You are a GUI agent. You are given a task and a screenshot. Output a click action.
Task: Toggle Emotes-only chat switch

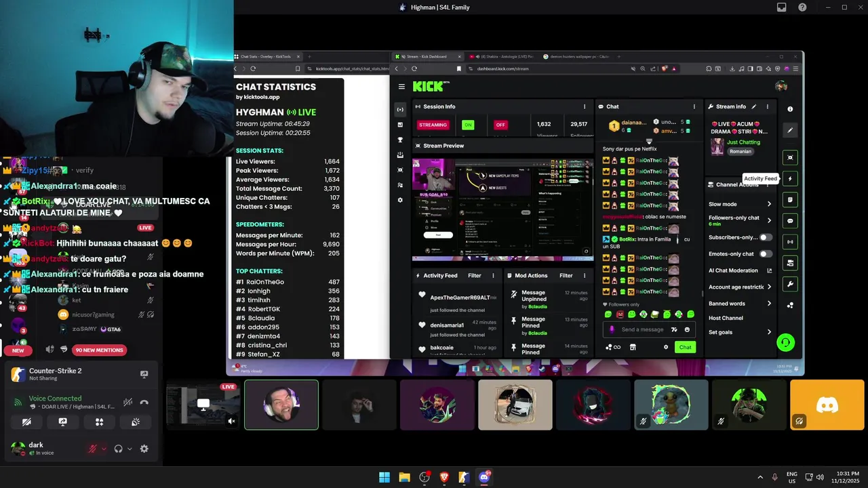coord(766,253)
